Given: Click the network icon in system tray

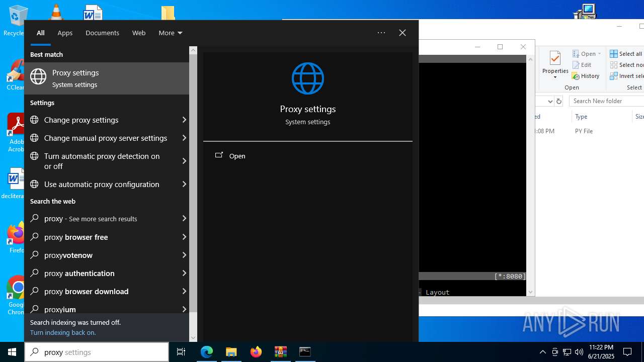Looking at the screenshot, I should click(567, 352).
